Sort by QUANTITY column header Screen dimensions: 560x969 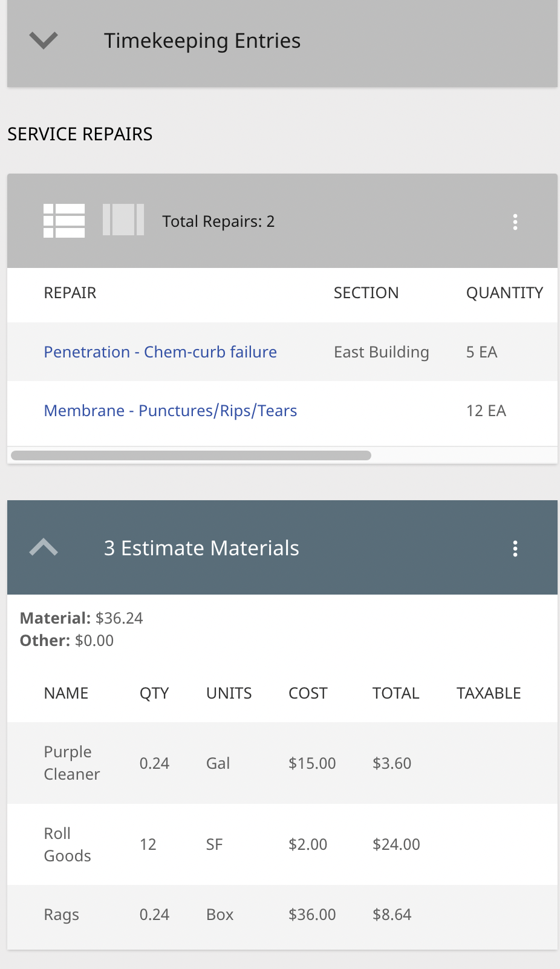click(x=504, y=293)
